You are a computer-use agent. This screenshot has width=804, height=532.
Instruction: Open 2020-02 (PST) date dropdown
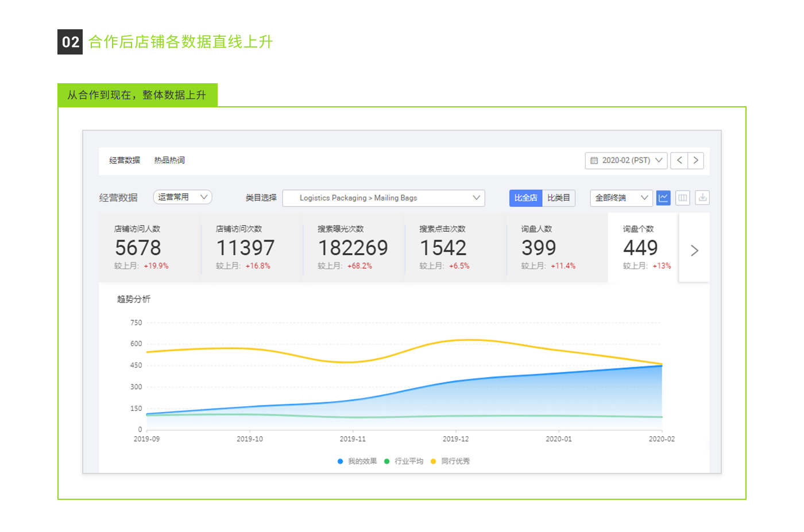click(x=626, y=161)
